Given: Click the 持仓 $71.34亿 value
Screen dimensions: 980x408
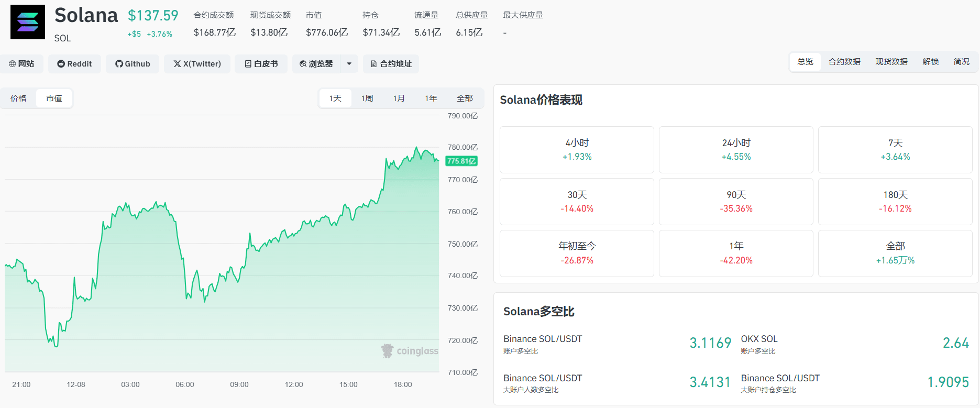Looking at the screenshot, I should [381, 32].
